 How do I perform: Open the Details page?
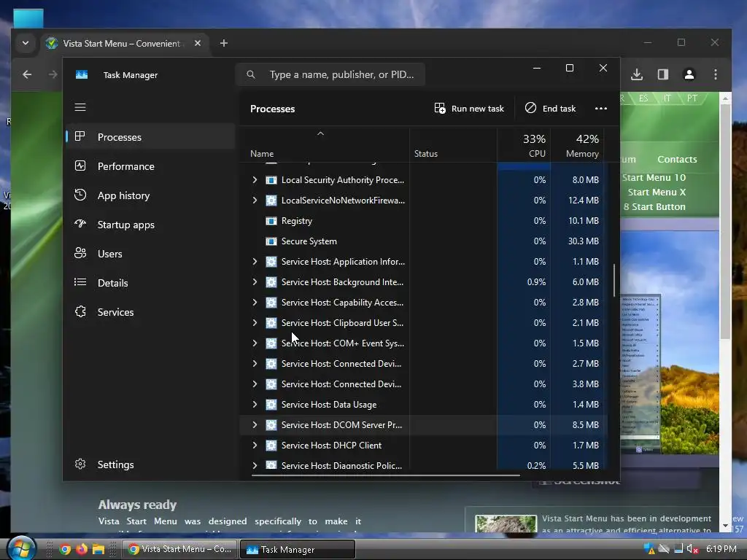[x=150, y=283]
